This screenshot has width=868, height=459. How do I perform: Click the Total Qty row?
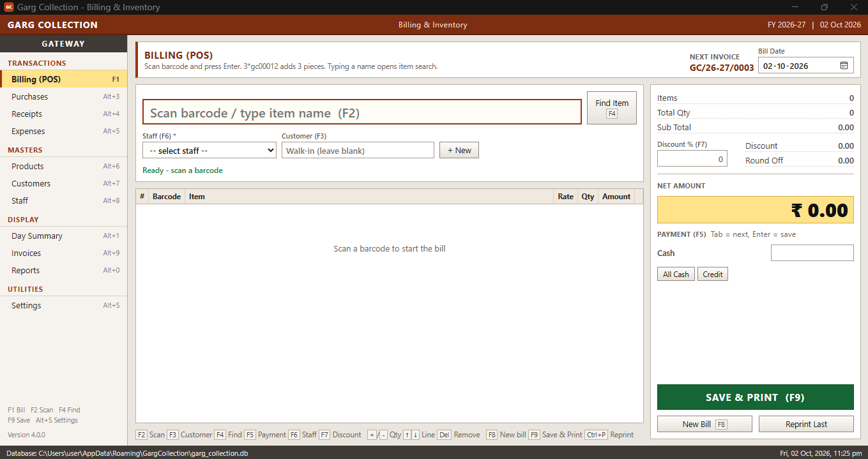756,112
